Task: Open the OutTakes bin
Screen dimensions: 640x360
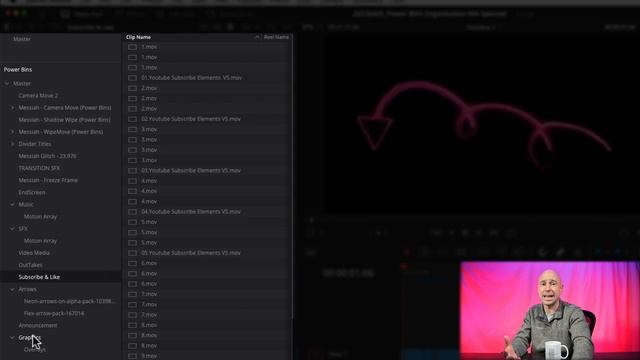Action: [x=31, y=265]
